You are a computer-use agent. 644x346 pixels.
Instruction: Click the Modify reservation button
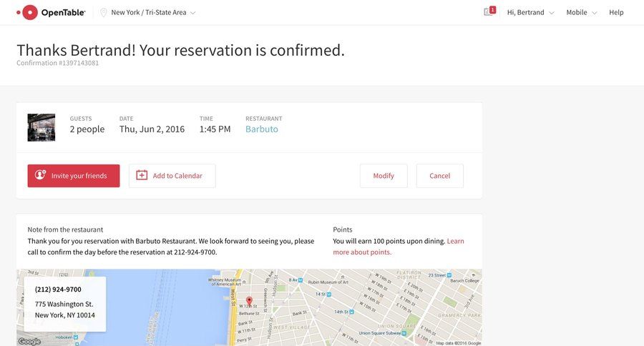[x=384, y=176]
